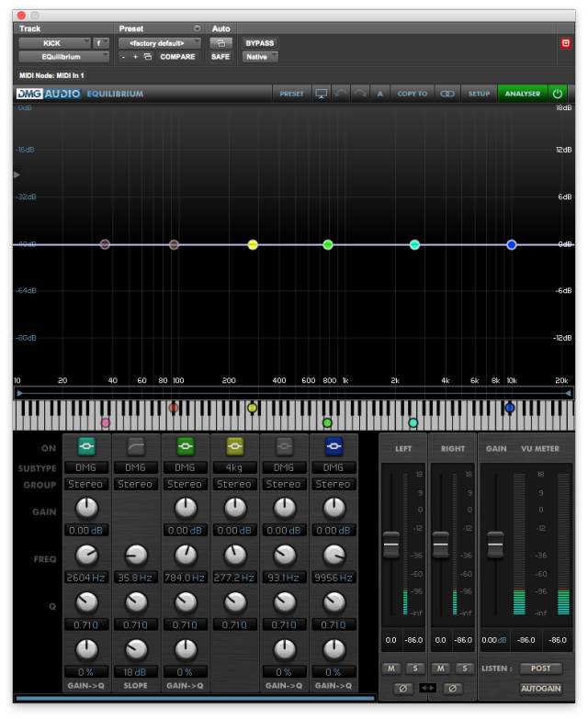Viewport: 588px width, 719px height.
Task: Open the COPY TO menu
Action: coord(412,94)
